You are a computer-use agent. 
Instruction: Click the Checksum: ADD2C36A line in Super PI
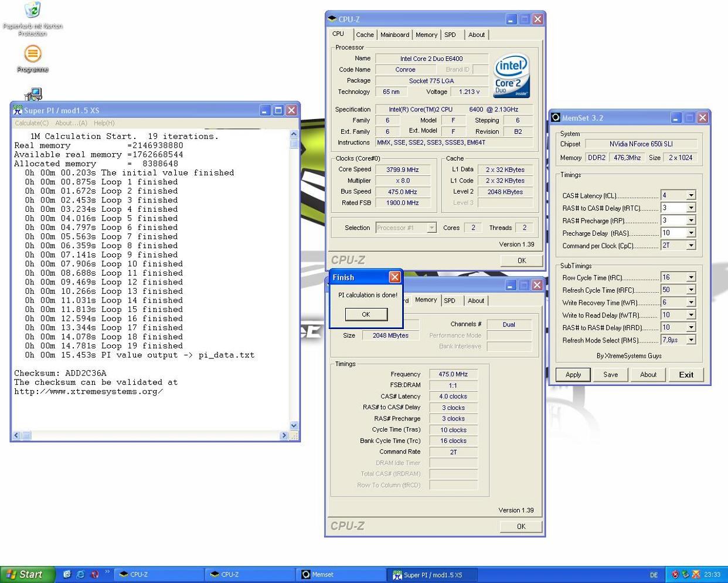coord(60,373)
